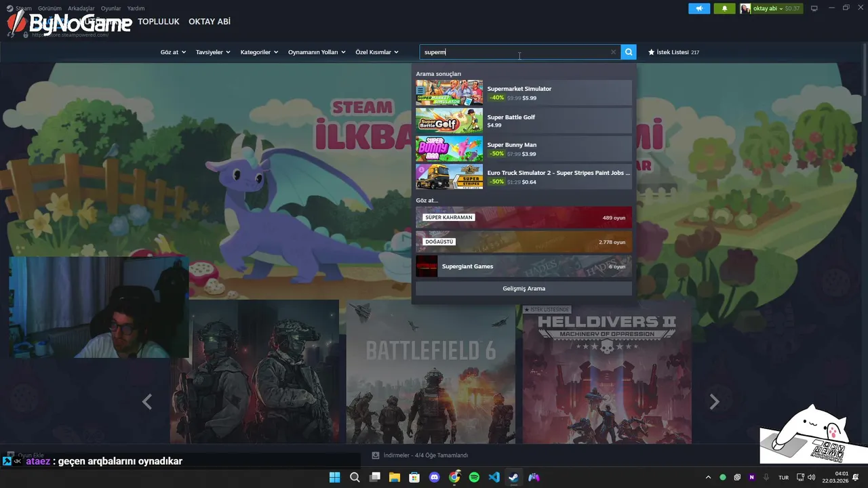The height and width of the screenshot is (488, 868).
Task: Select Super Battle Golf search result
Action: point(524,121)
